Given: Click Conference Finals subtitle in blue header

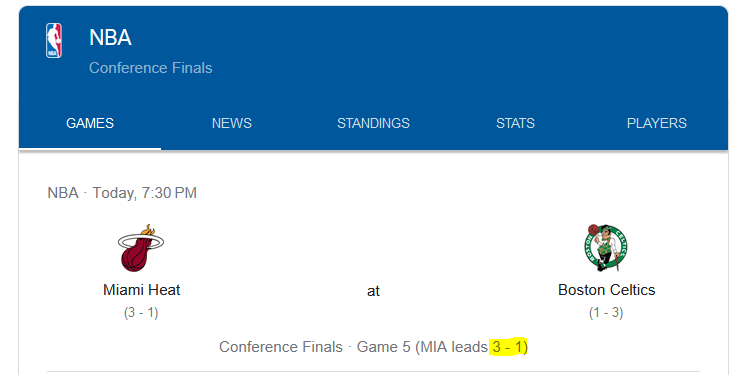Looking at the screenshot, I should pyautogui.click(x=151, y=68).
